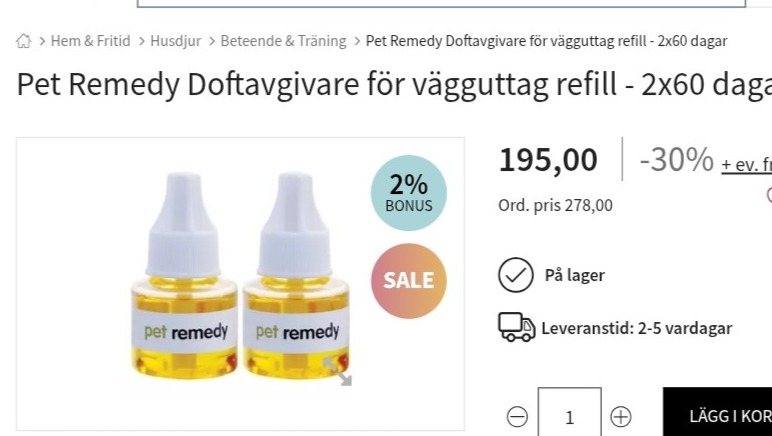Click the 195,00 price text
The image size is (772, 436).
[548, 160]
